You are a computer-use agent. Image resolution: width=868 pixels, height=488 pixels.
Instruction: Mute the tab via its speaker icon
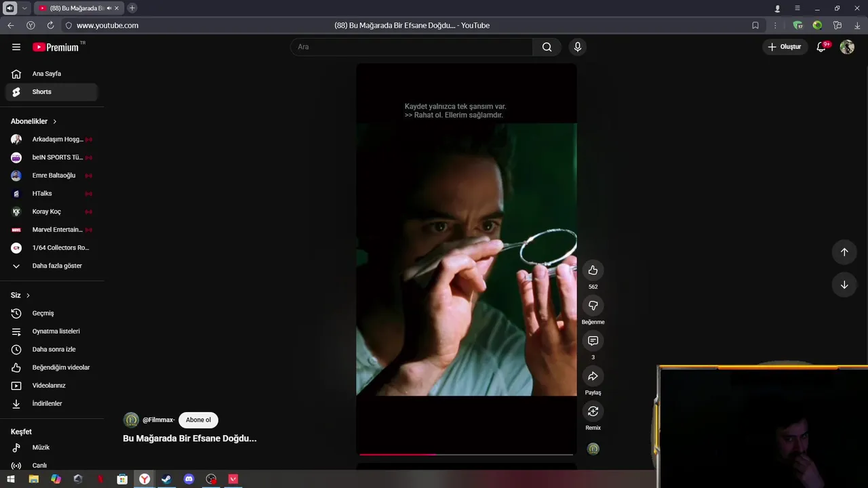(109, 8)
